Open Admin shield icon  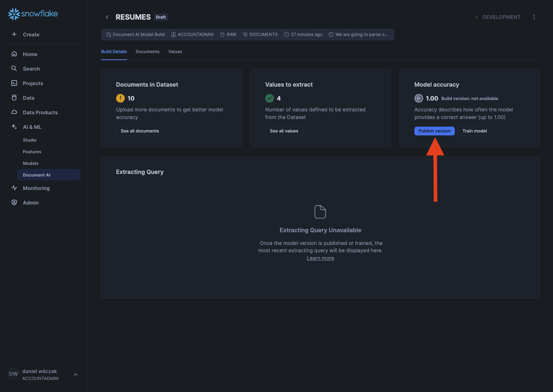coord(14,202)
